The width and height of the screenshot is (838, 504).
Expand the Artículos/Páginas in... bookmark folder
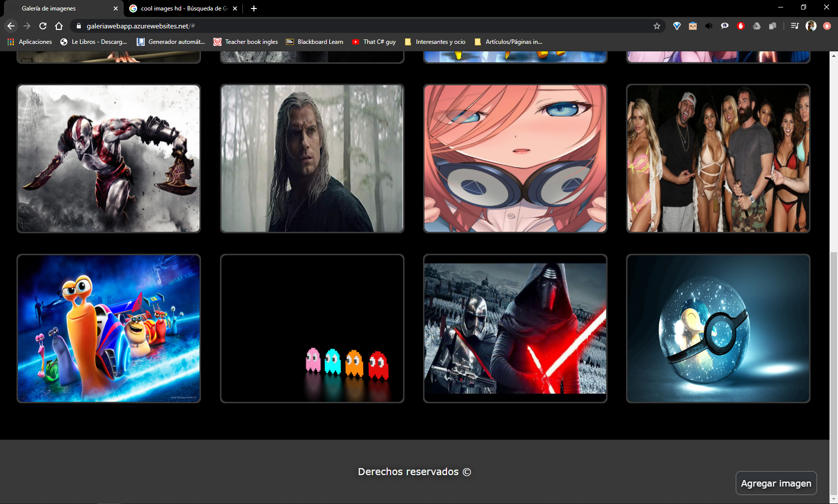[x=508, y=42]
